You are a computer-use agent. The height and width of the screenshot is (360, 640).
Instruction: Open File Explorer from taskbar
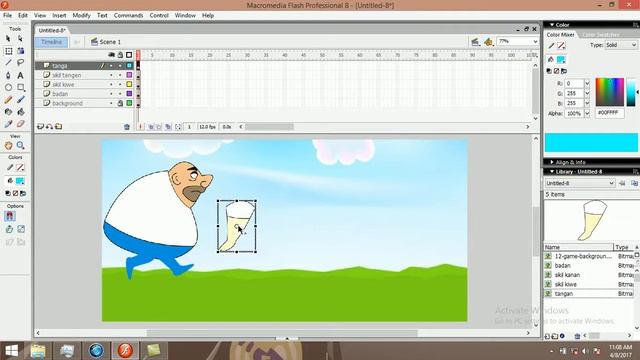38,351
